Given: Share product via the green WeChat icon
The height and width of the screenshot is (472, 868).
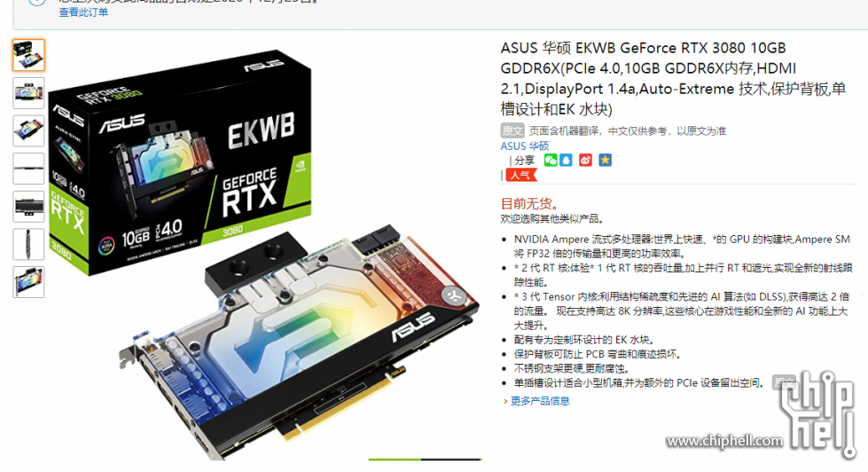Looking at the screenshot, I should [x=551, y=161].
